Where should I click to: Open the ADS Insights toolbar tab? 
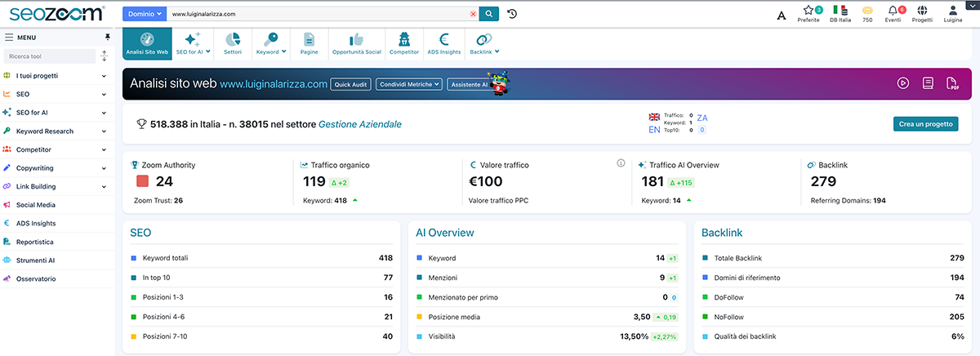(x=444, y=42)
